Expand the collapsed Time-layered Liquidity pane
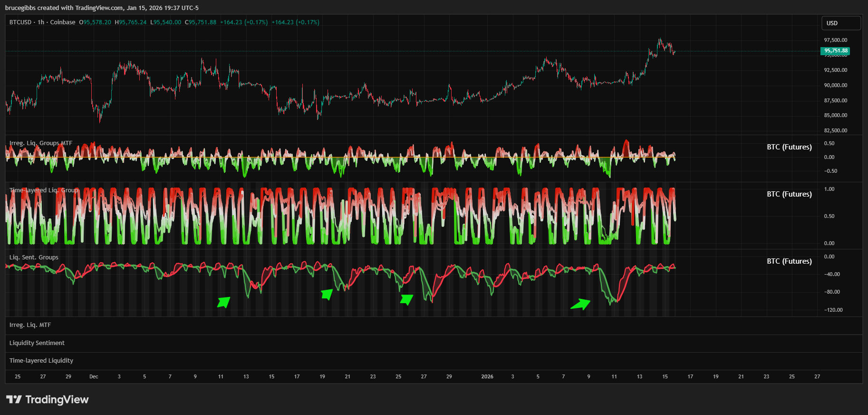The width and height of the screenshot is (868, 415). click(x=41, y=361)
